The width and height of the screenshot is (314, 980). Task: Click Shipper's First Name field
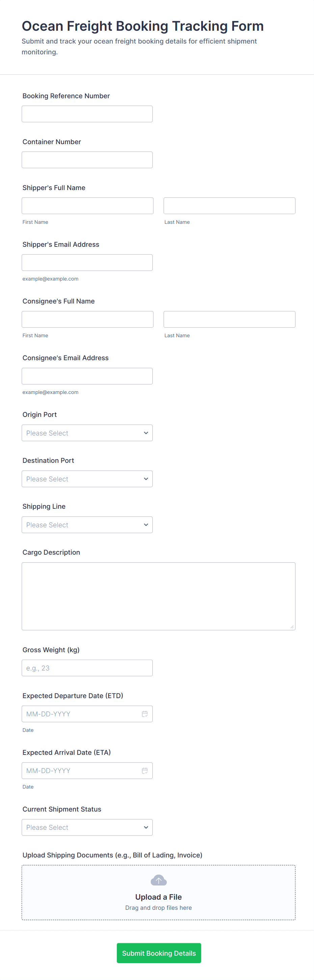(x=87, y=206)
